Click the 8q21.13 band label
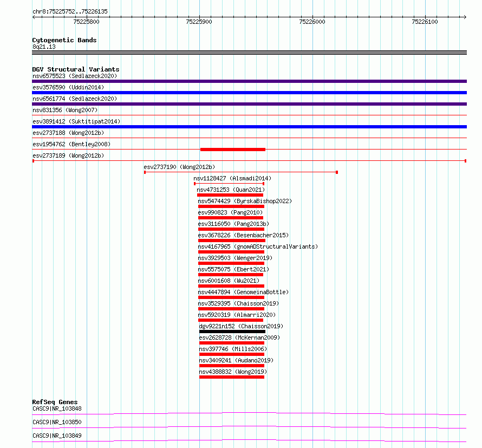This screenshot has height=448, width=482. tap(44, 47)
